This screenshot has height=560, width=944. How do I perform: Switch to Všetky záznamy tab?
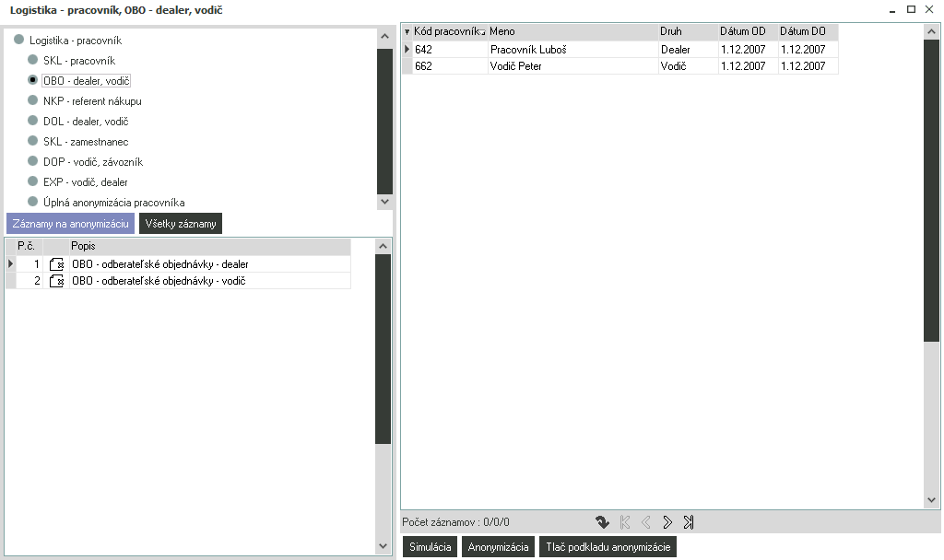181,224
